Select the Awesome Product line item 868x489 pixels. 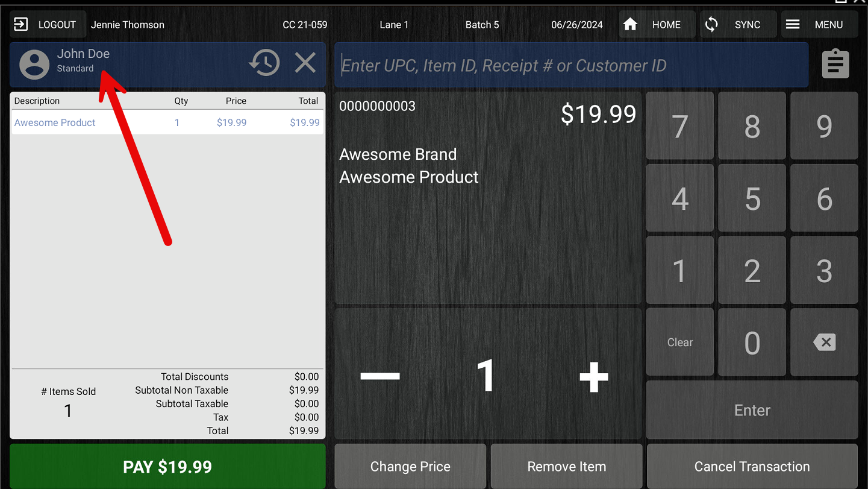167,122
